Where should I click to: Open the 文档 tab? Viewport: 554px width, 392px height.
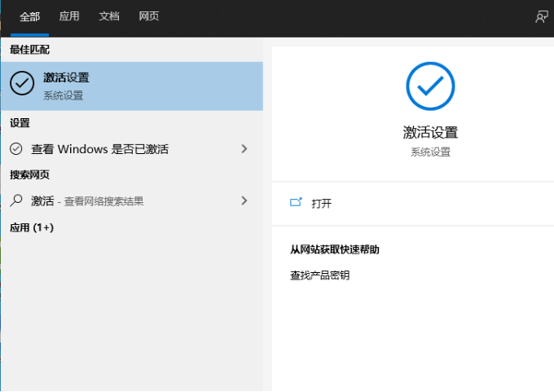109,16
